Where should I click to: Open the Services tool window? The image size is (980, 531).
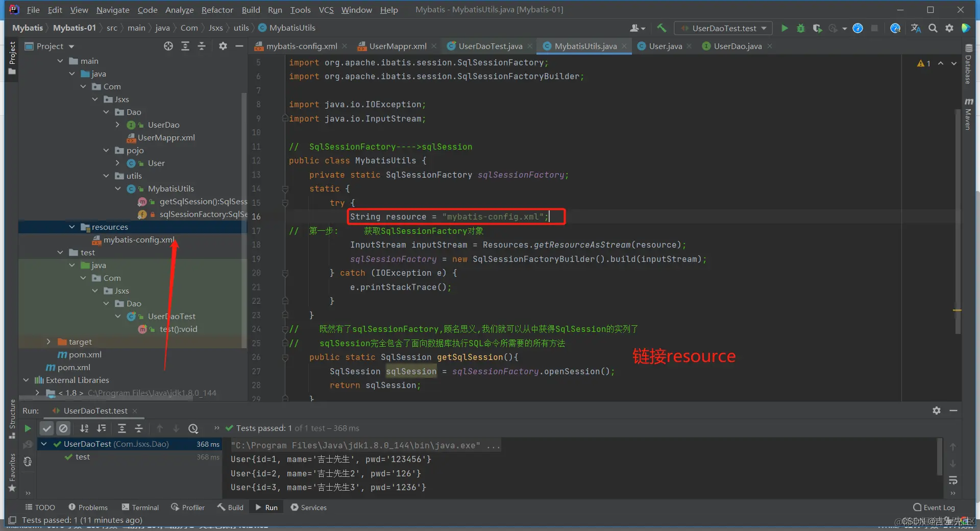point(309,508)
